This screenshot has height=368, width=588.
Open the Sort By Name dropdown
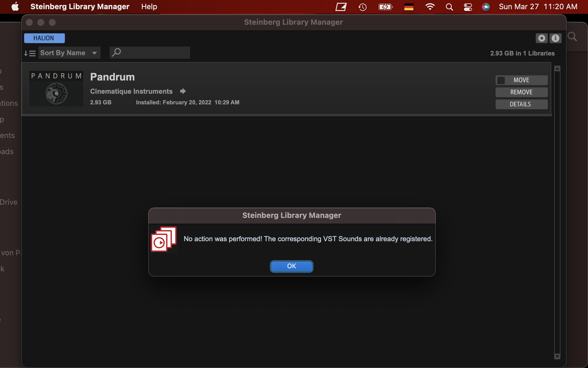tap(69, 53)
